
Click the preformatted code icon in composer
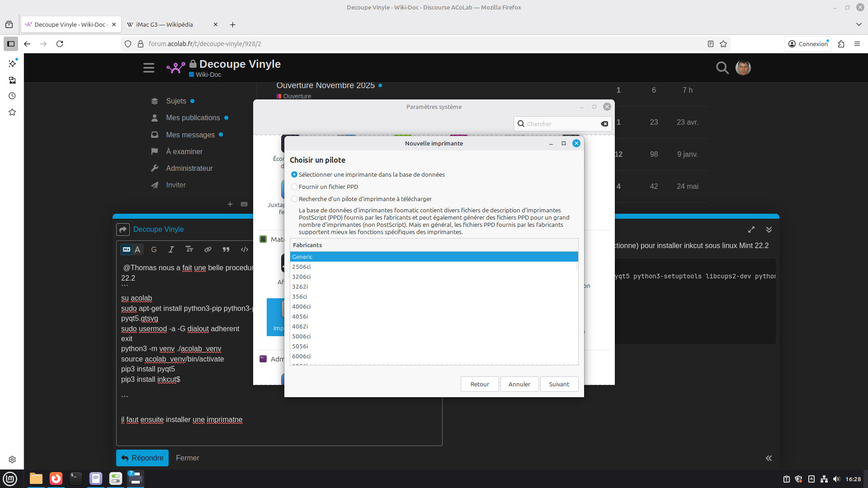[245, 249]
